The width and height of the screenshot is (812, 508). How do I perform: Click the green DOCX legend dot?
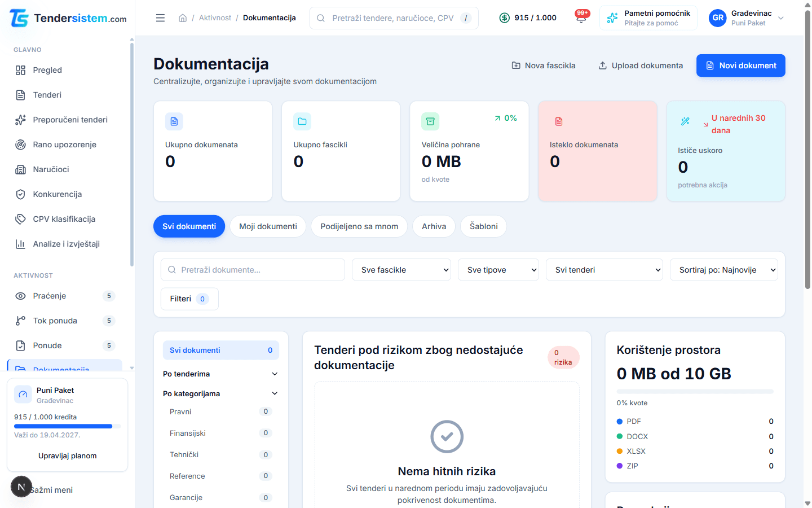(x=620, y=436)
